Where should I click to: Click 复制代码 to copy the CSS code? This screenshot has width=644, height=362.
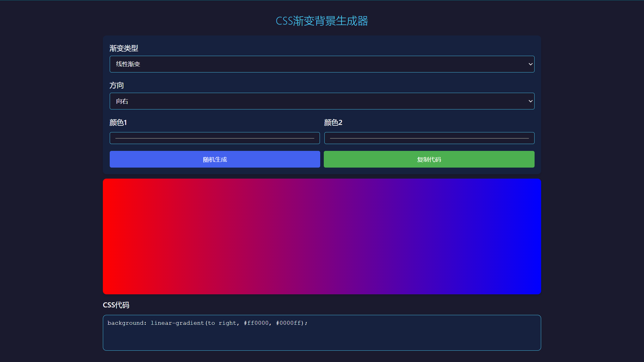click(429, 159)
